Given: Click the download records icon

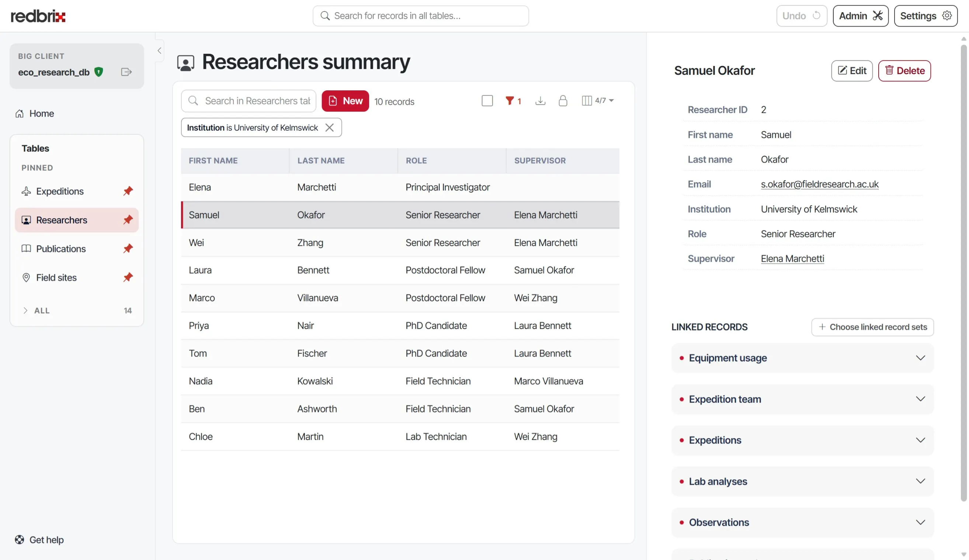Looking at the screenshot, I should pyautogui.click(x=540, y=101).
